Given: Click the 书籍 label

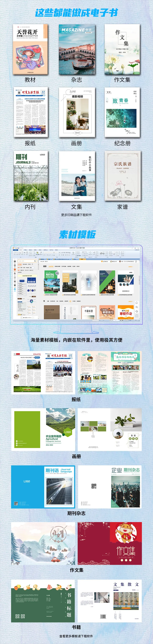Looking at the screenshot, I should [76, 627].
